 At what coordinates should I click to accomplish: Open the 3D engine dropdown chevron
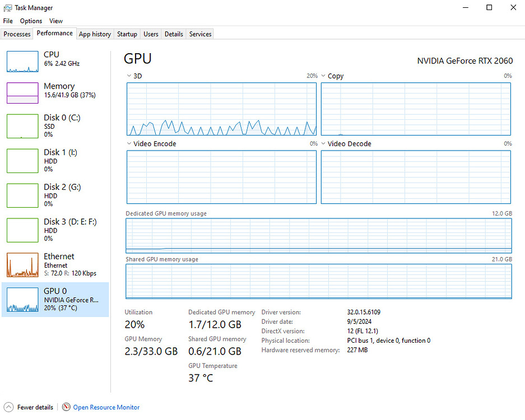click(x=129, y=76)
